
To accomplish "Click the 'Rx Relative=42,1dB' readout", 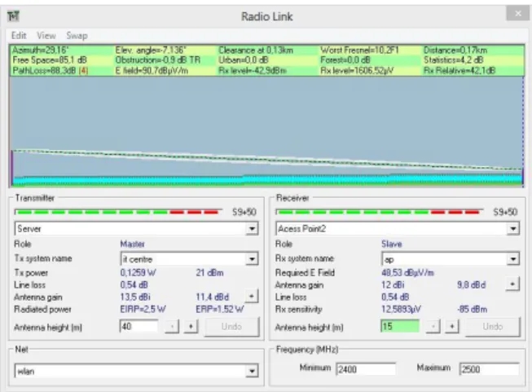I will 459,71.
